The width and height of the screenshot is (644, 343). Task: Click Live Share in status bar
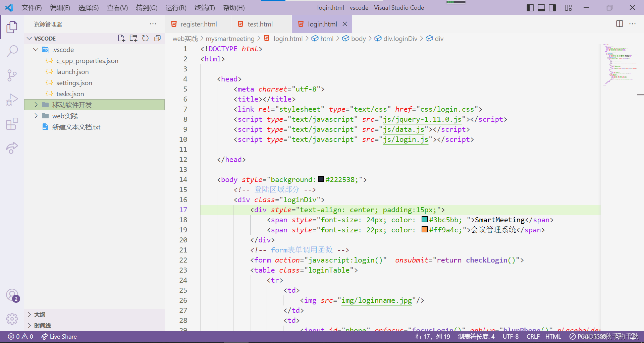[59, 337]
